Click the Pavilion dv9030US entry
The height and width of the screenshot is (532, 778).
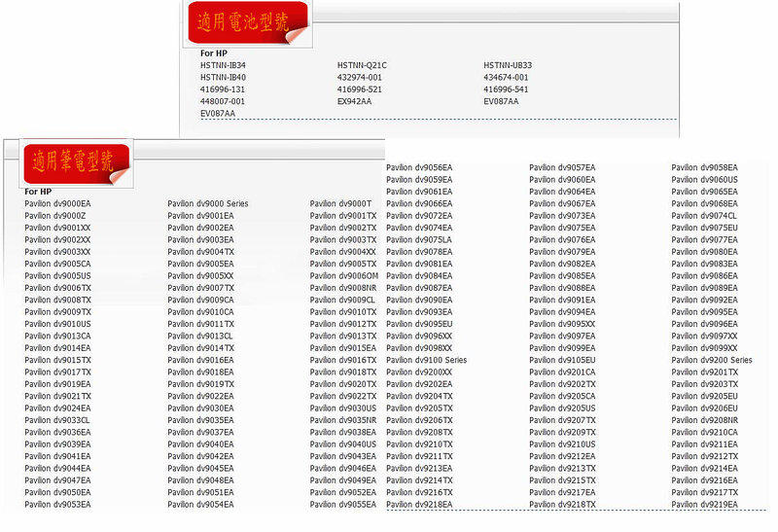point(343,408)
